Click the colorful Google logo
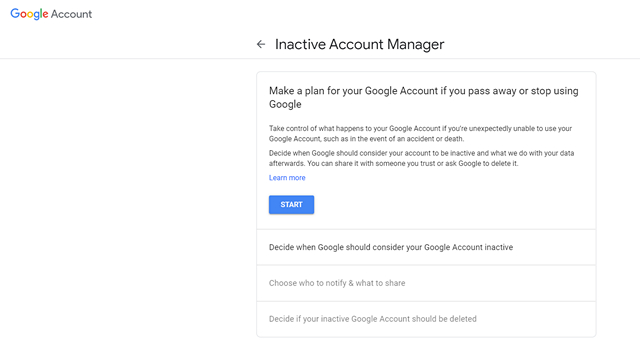This screenshot has height=360, width=640. pyautogui.click(x=29, y=14)
